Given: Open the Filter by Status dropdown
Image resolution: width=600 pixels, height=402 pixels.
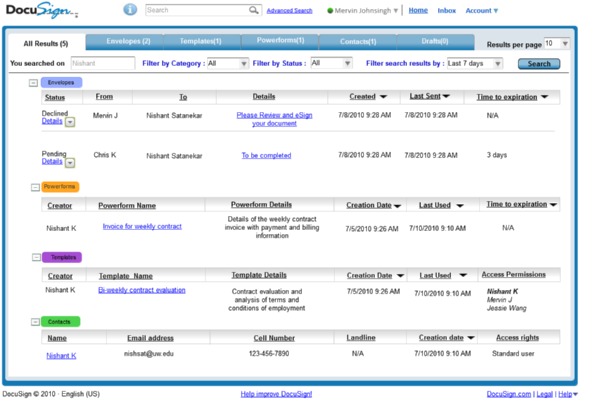Looking at the screenshot, I should (x=347, y=63).
